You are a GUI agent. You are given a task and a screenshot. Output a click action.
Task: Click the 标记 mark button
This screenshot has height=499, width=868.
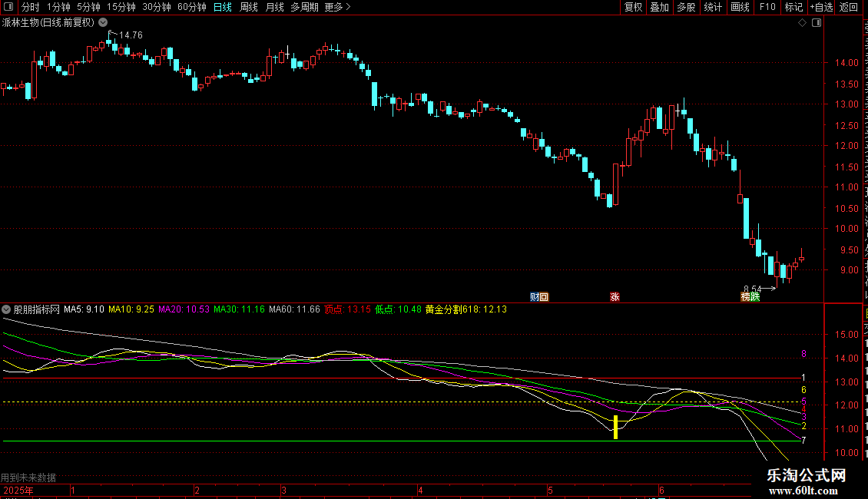pyautogui.click(x=793, y=7)
